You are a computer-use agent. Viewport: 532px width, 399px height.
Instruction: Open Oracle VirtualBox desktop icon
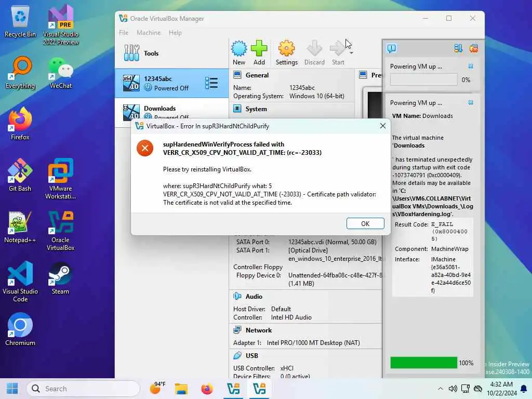tap(61, 231)
